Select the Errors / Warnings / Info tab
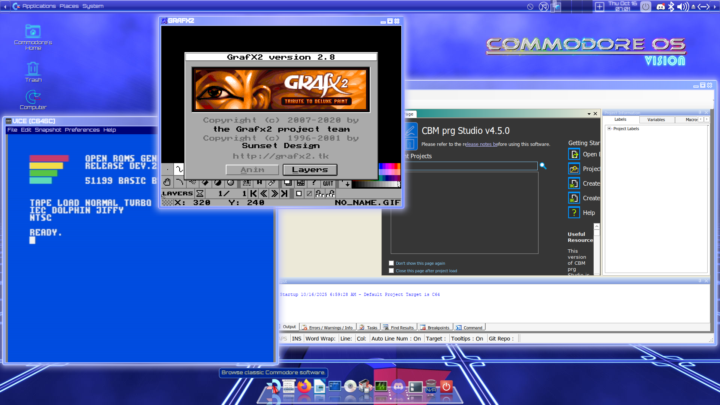This screenshot has width=720, height=405. [328, 327]
